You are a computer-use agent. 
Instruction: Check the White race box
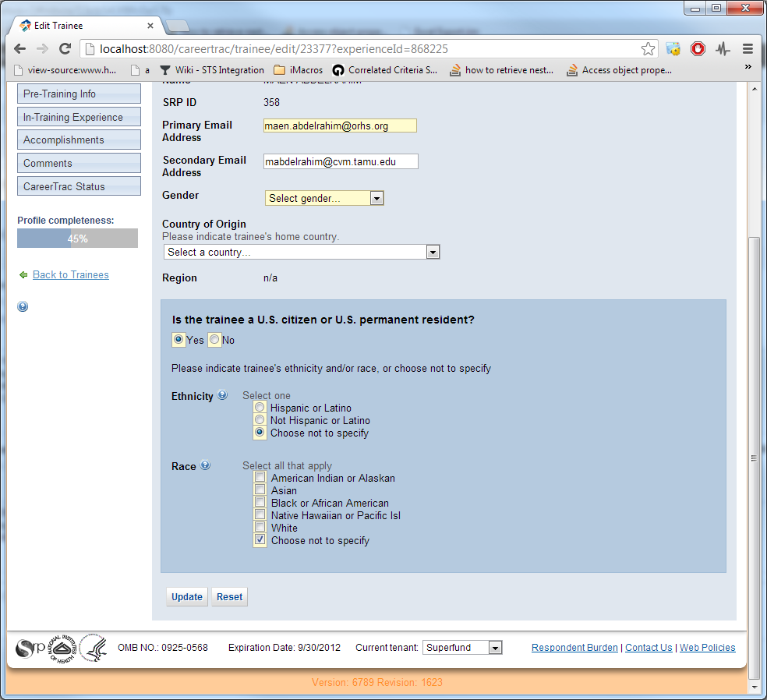260,527
